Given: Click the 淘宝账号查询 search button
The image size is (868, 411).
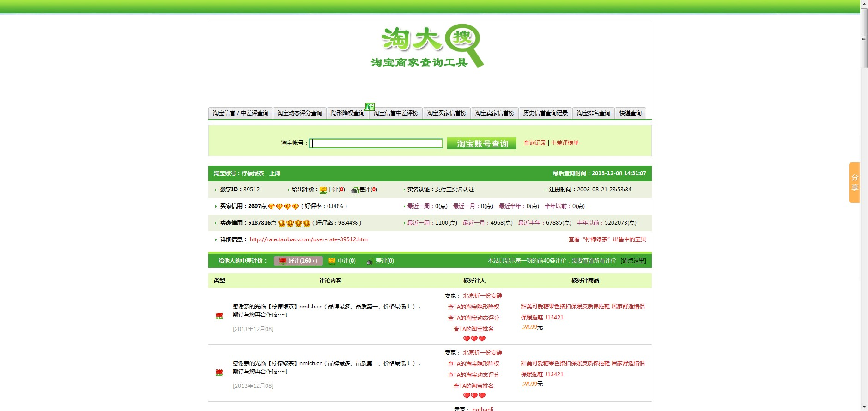Looking at the screenshot, I should tap(482, 143).
